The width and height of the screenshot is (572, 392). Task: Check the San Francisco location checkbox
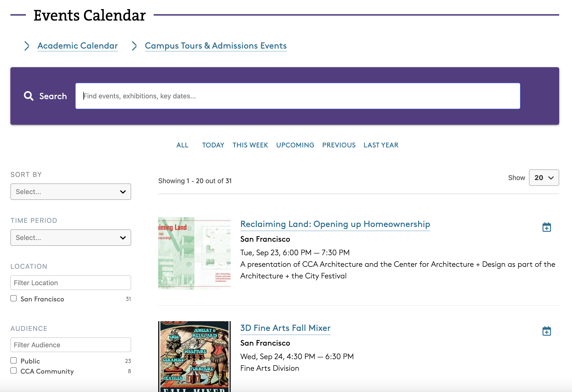(14, 298)
